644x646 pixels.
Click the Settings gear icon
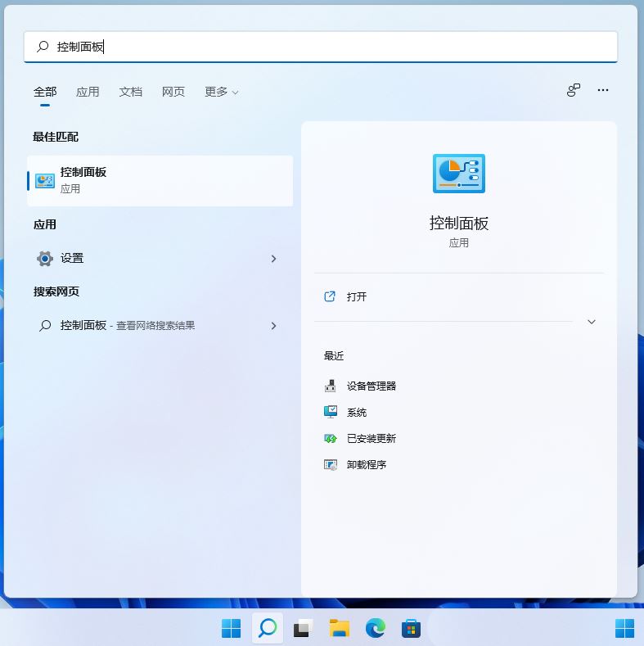point(45,259)
